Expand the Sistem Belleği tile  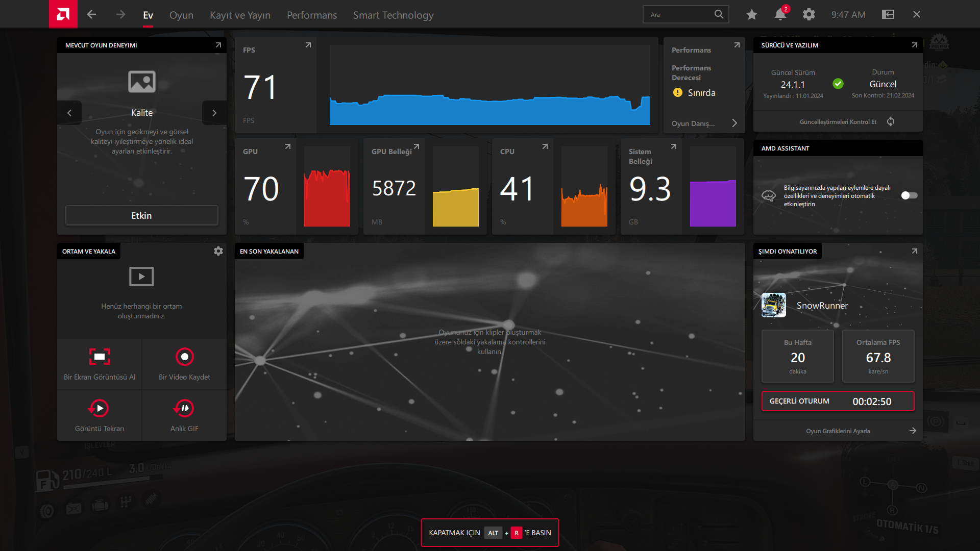(x=674, y=146)
